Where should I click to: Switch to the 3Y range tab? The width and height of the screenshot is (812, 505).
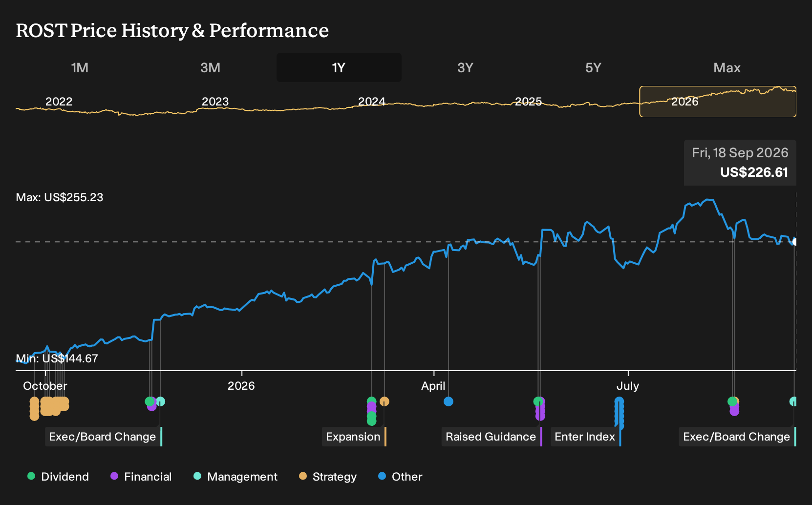465,67
